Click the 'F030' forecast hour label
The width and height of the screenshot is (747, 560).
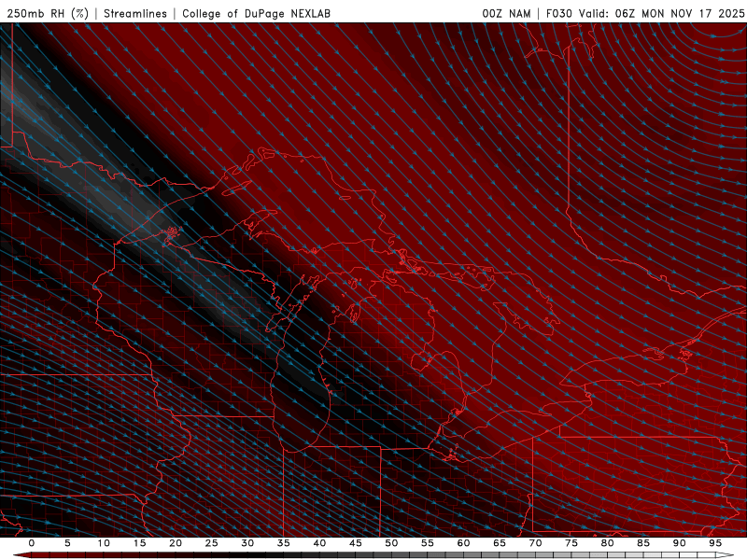[558, 13]
